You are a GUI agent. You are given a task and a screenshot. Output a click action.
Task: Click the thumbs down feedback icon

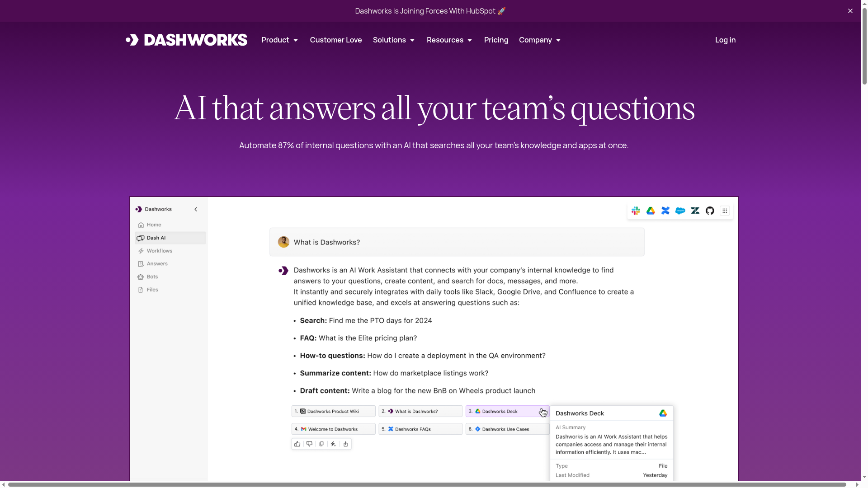pyautogui.click(x=309, y=444)
